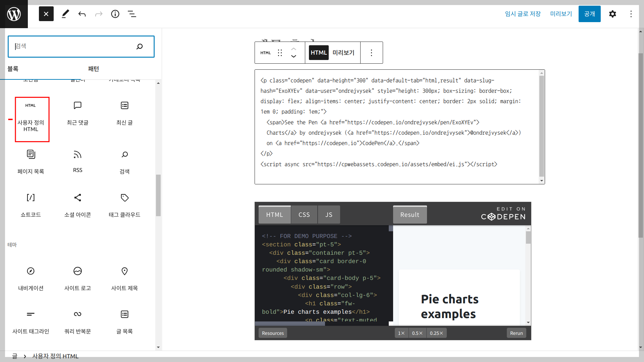This screenshot has width=644, height=362.
Task: Click the WordPress logo icon
Action: 14,14
